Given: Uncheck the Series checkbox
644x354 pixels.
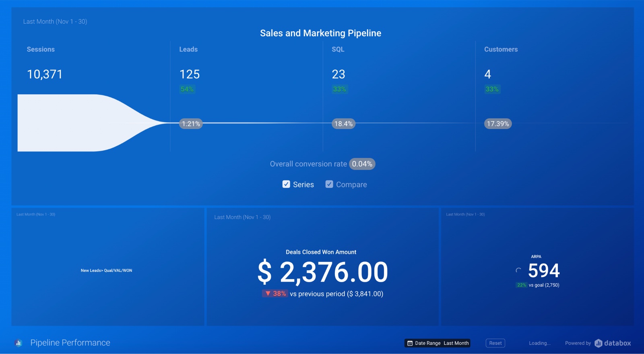Looking at the screenshot, I should tap(286, 184).
